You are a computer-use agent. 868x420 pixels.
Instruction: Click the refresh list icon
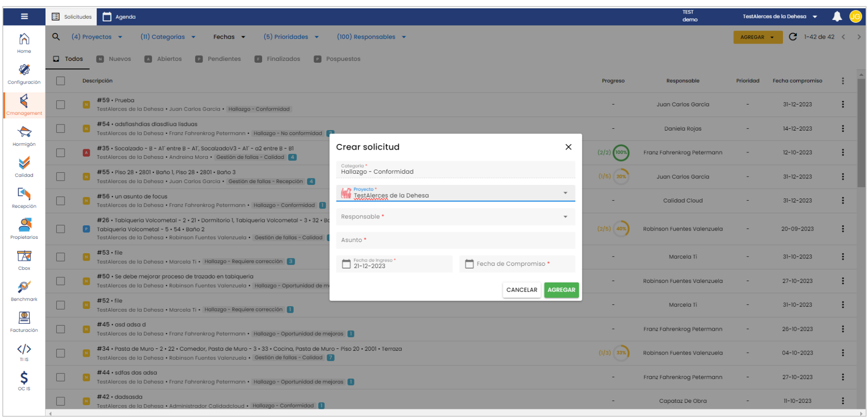tap(793, 37)
